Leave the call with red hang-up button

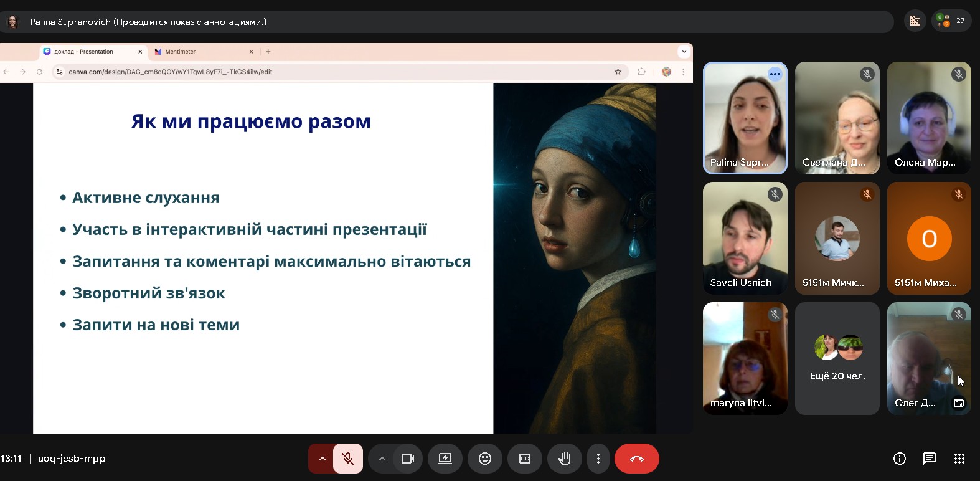[636, 459]
